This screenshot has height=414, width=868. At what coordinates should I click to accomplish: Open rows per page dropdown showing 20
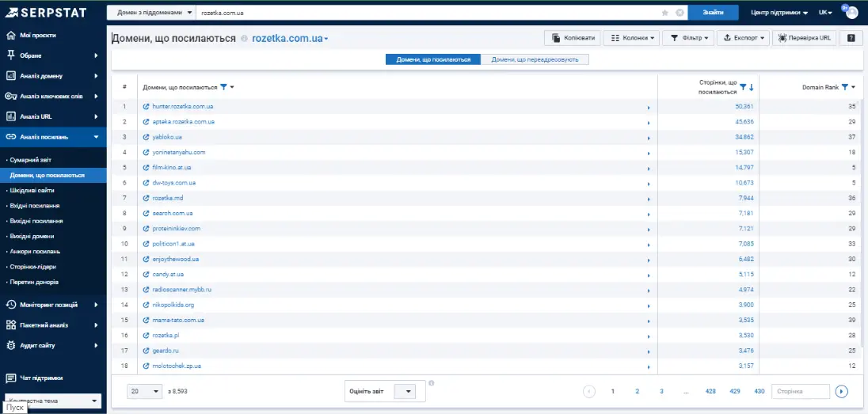(x=145, y=391)
